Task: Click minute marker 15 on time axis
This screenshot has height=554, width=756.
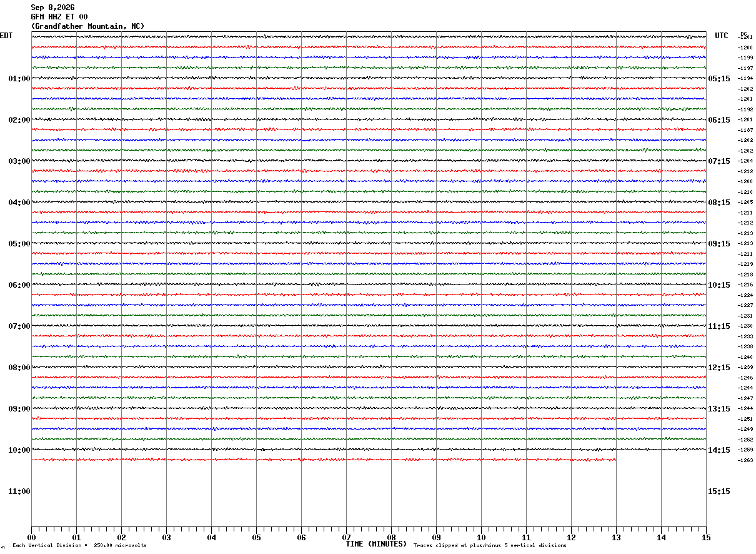Action: point(706,537)
